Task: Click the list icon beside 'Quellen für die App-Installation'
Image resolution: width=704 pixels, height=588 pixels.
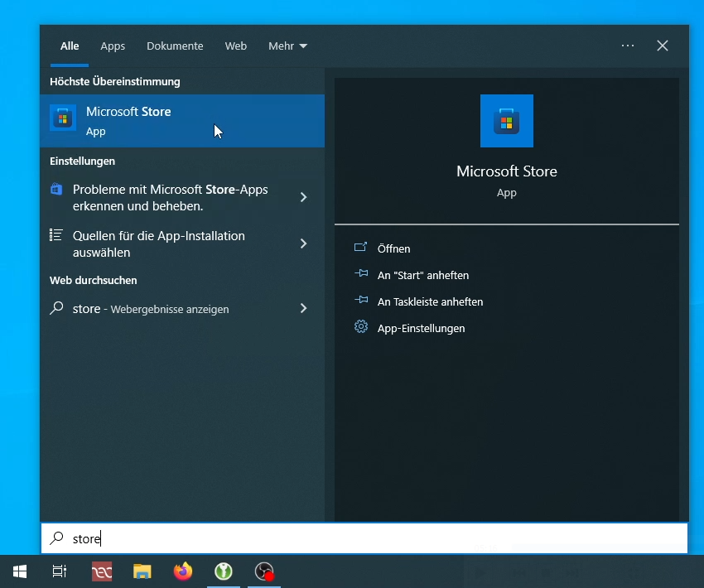Action: tap(56, 234)
